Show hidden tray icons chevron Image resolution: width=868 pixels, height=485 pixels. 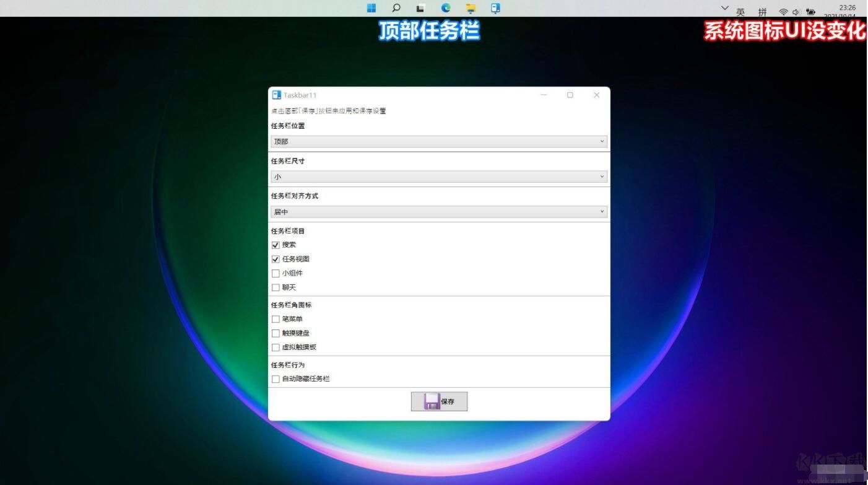725,8
